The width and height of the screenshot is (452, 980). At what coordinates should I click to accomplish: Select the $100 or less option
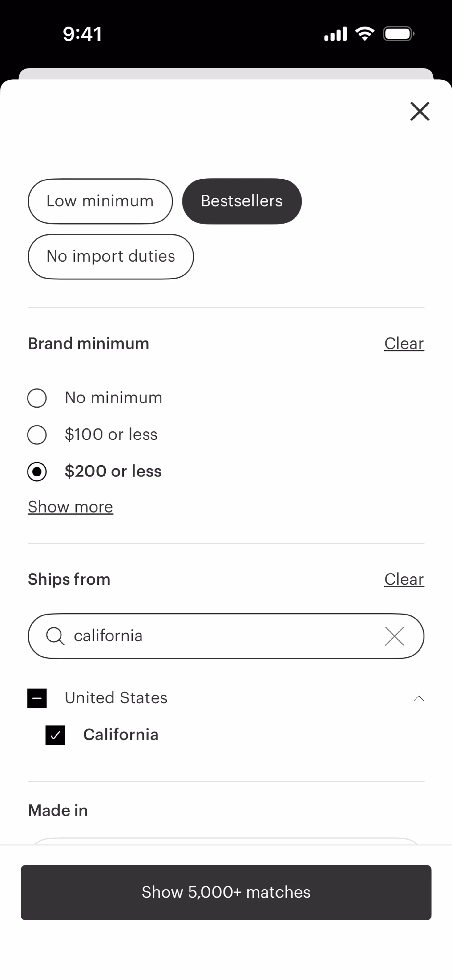click(x=111, y=435)
